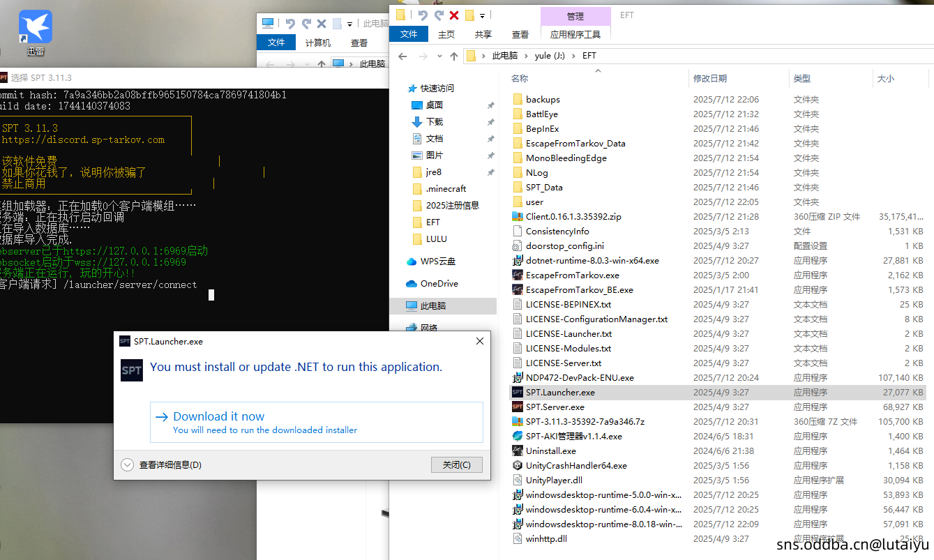Viewport: 934px width, 560px height.
Task: Select the SPT-3.11.3-35392-7a9a346.7z archive icon
Action: tap(517, 421)
